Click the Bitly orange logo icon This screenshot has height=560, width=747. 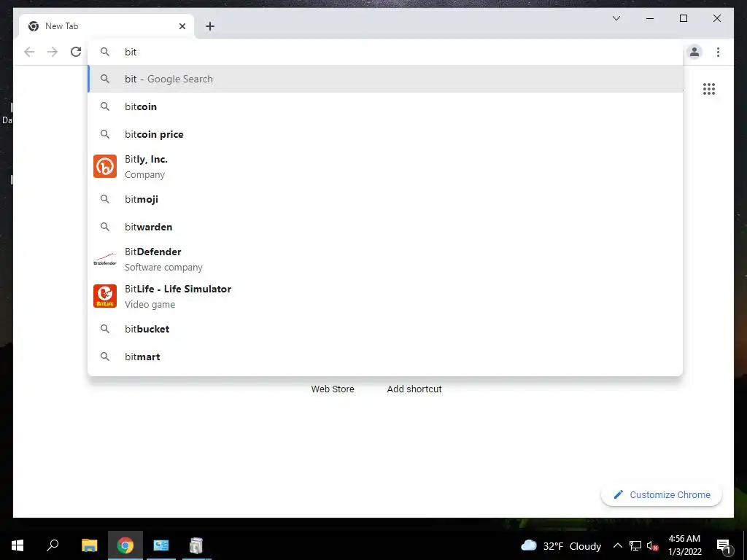tap(105, 166)
